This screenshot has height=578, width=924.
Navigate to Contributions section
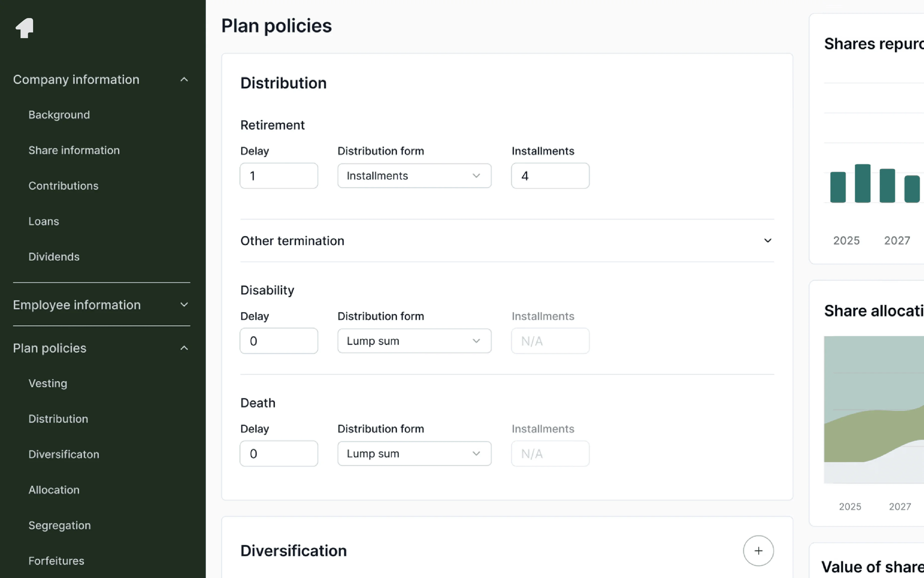63,186
